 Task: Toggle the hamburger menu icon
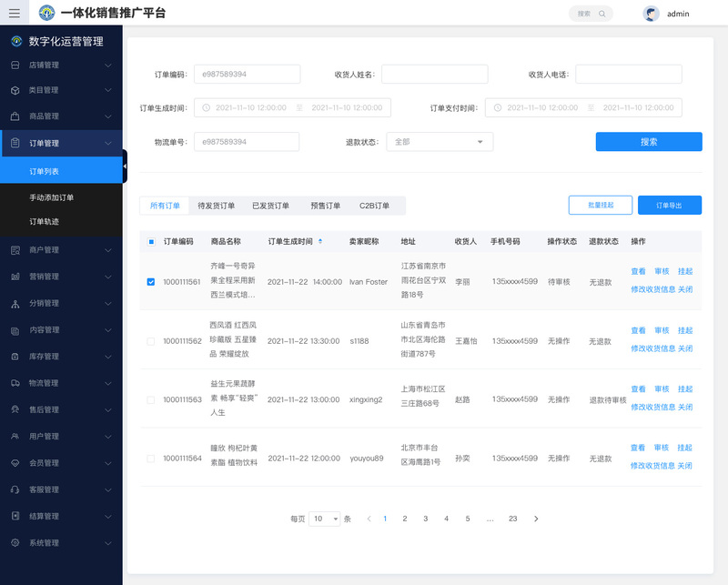pos(15,13)
